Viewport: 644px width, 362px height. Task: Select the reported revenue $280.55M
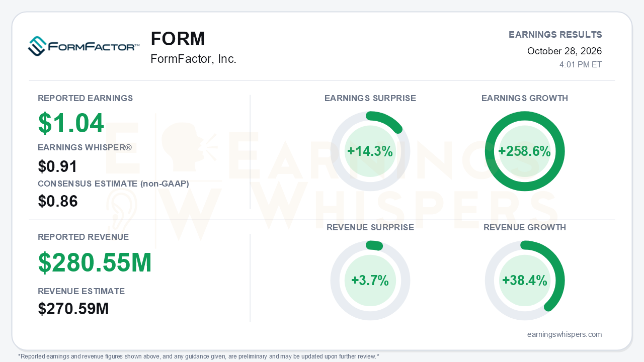pos(95,262)
